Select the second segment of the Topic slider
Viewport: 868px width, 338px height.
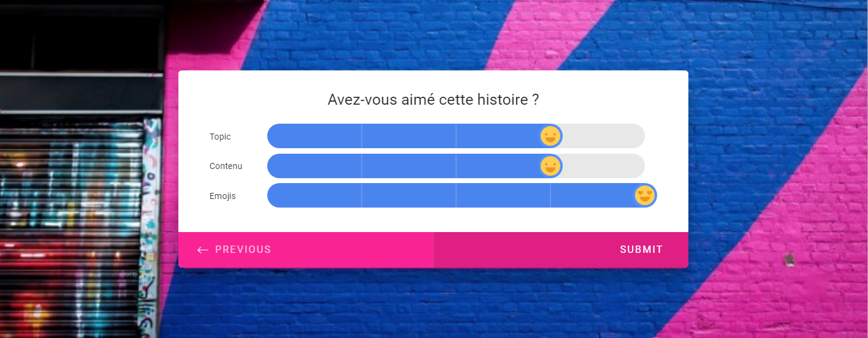click(409, 136)
